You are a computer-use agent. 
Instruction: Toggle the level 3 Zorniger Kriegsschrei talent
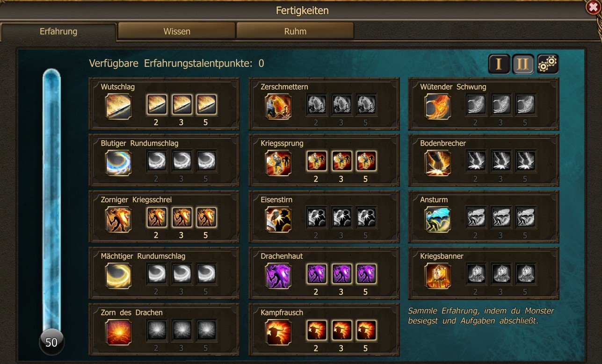point(181,217)
